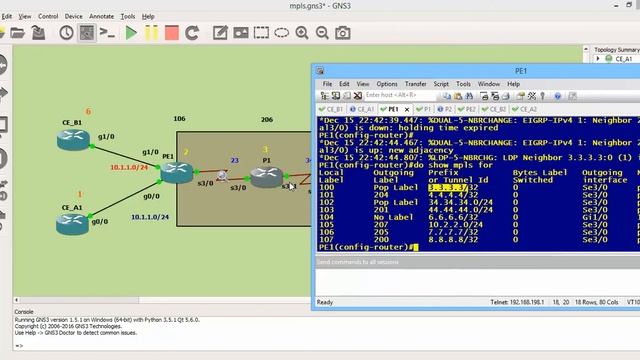
Task: Select the add note tool
Action: [220, 33]
